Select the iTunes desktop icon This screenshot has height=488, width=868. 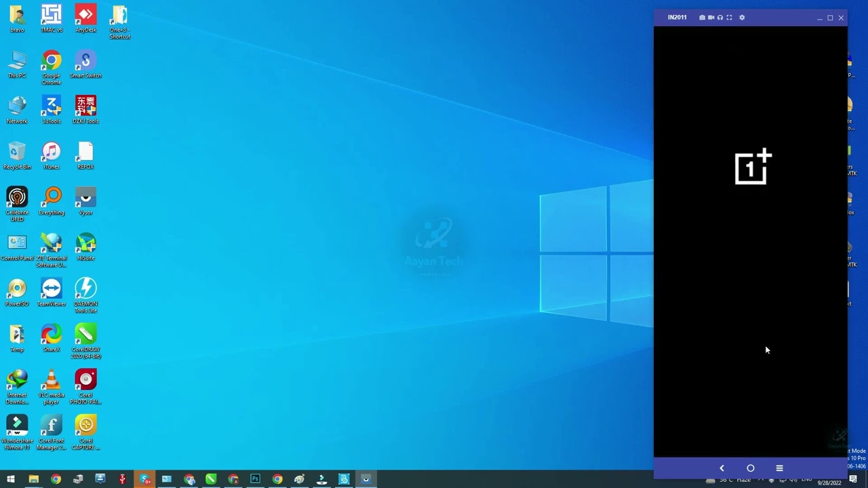pos(52,156)
